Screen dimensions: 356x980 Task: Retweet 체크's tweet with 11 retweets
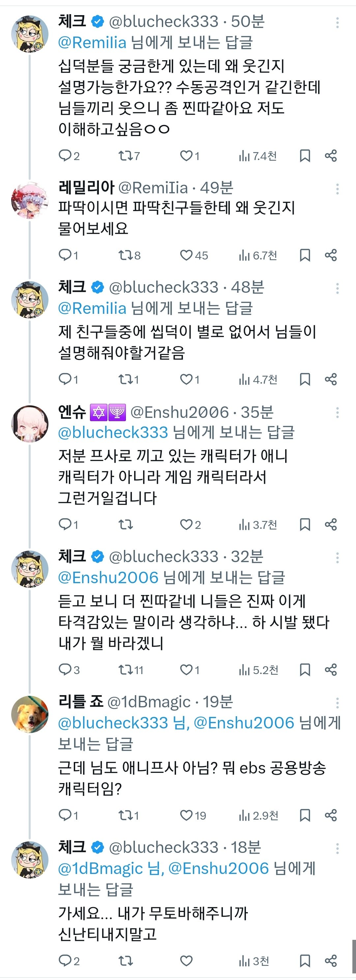(125, 669)
